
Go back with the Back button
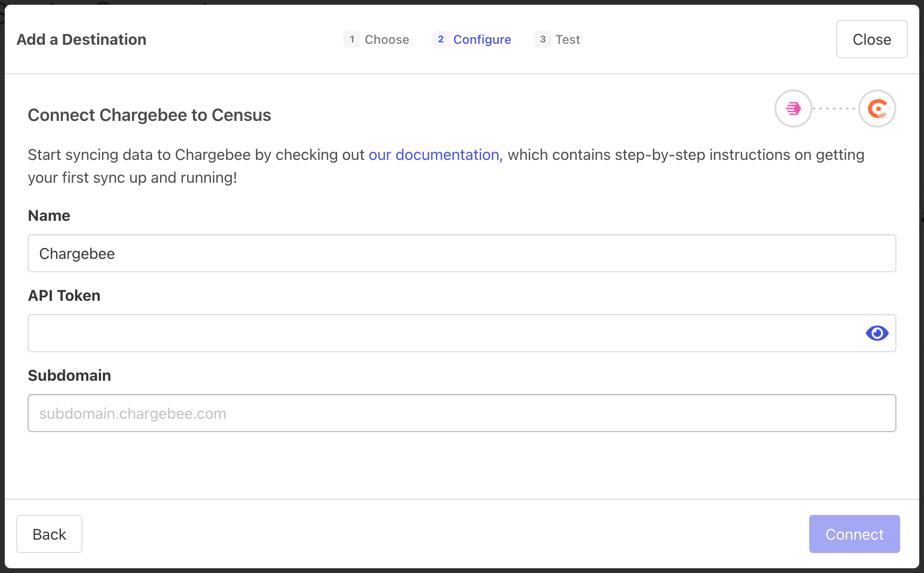click(49, 534)
